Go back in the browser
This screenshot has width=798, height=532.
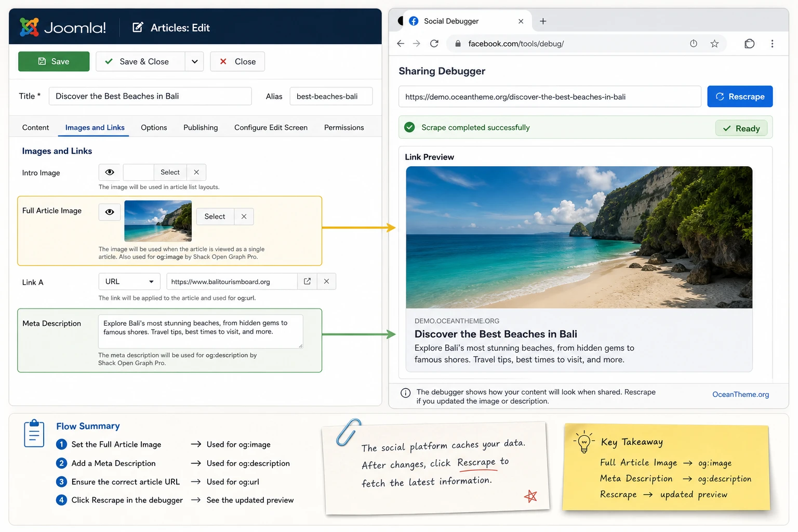401,44
